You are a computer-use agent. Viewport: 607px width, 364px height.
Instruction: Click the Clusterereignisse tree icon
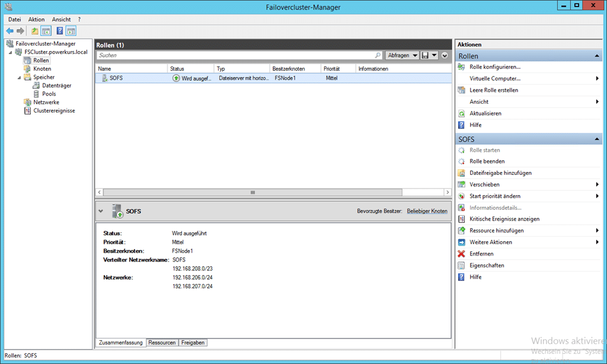point(27,111)
